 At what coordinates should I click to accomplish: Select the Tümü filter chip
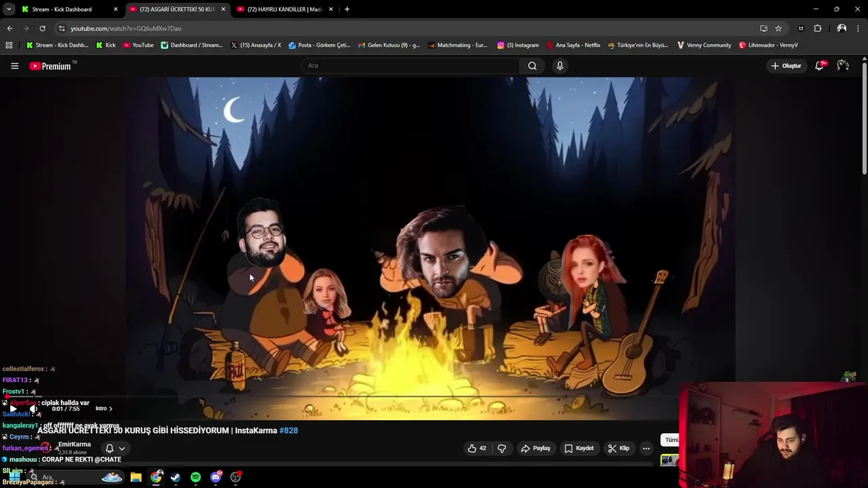coord(671,440)
